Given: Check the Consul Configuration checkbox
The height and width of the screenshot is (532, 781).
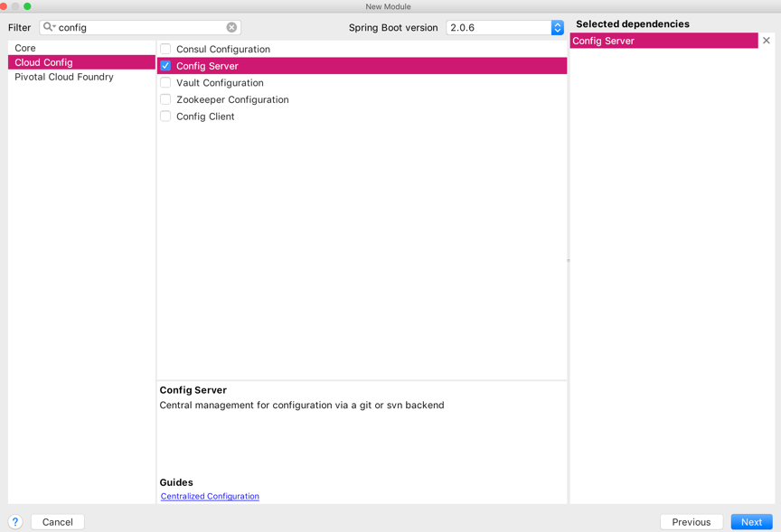Looking at the screenshot, I should 165,49.
